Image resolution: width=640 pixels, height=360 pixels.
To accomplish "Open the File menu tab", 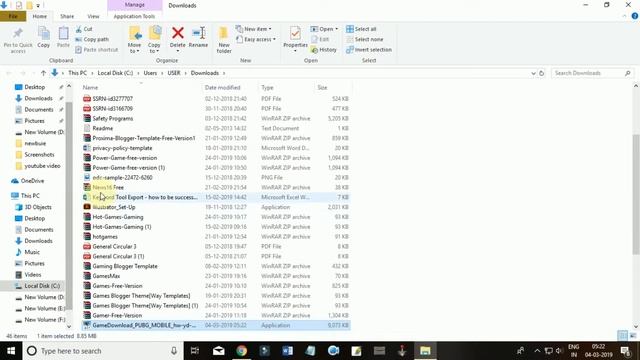I will (13, 16).
